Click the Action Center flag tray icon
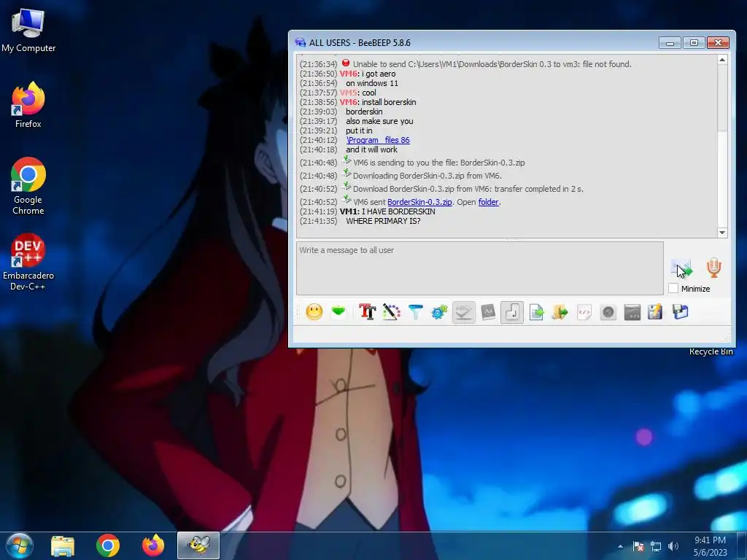 638,546
